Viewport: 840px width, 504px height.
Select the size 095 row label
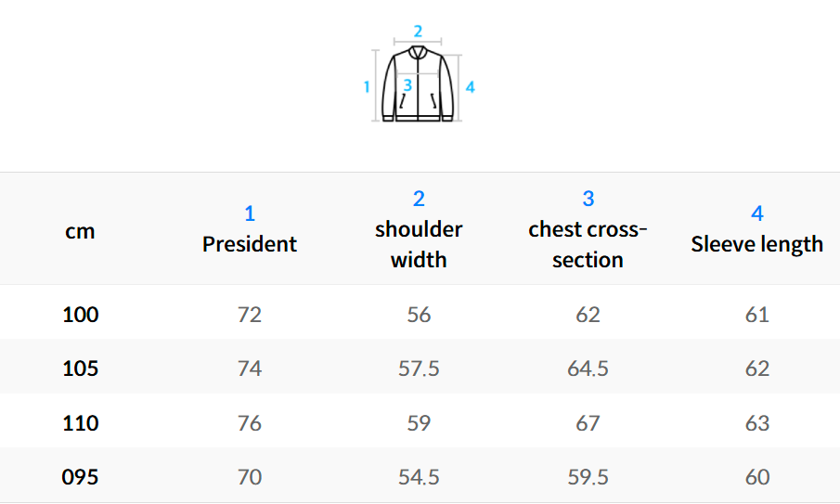80,477
